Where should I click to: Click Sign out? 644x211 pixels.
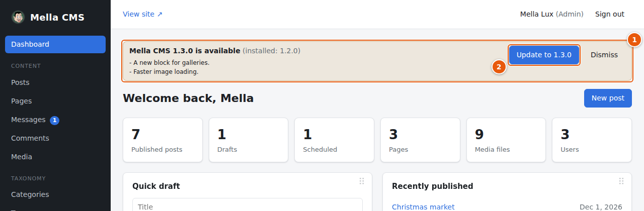pos(610,14)
